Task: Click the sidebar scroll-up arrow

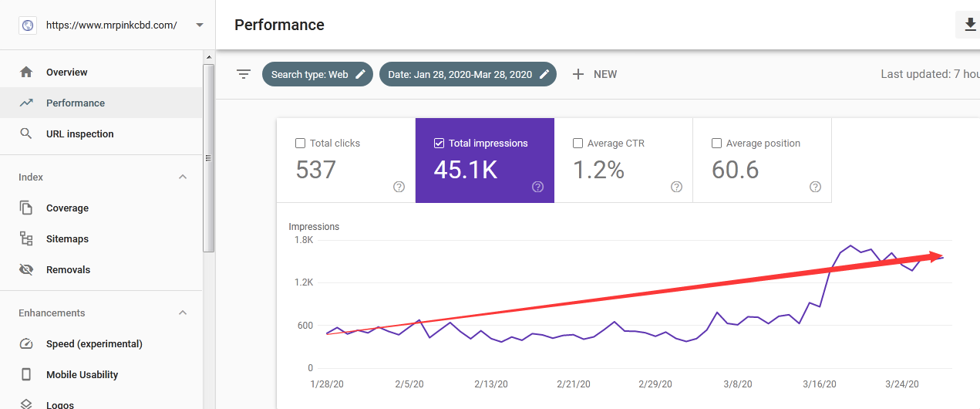Action: (209, 57)
